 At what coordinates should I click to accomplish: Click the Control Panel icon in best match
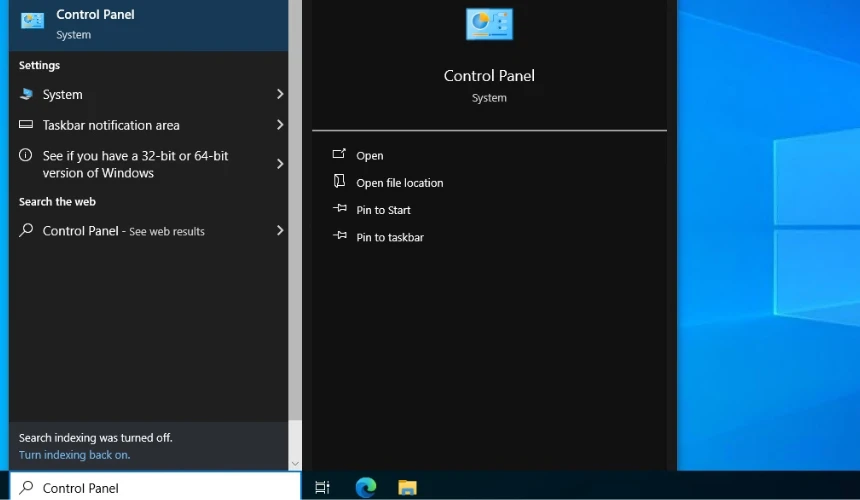tap(32, 22)
